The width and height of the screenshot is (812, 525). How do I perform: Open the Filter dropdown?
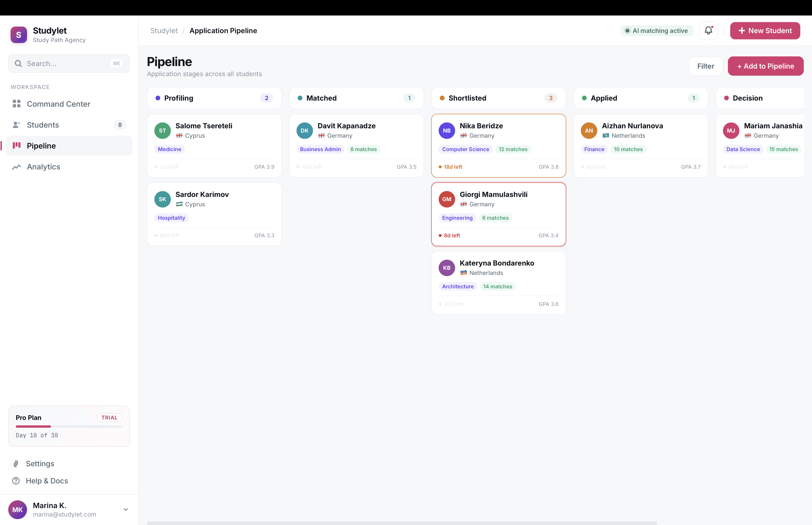click(705, 66)
